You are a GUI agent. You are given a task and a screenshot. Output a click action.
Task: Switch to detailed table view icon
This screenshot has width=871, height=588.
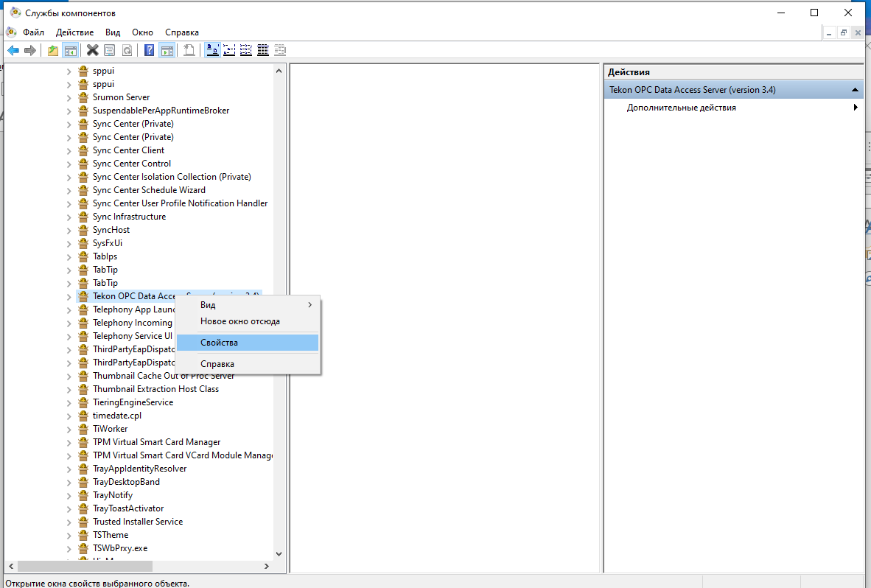pos(263,50)
